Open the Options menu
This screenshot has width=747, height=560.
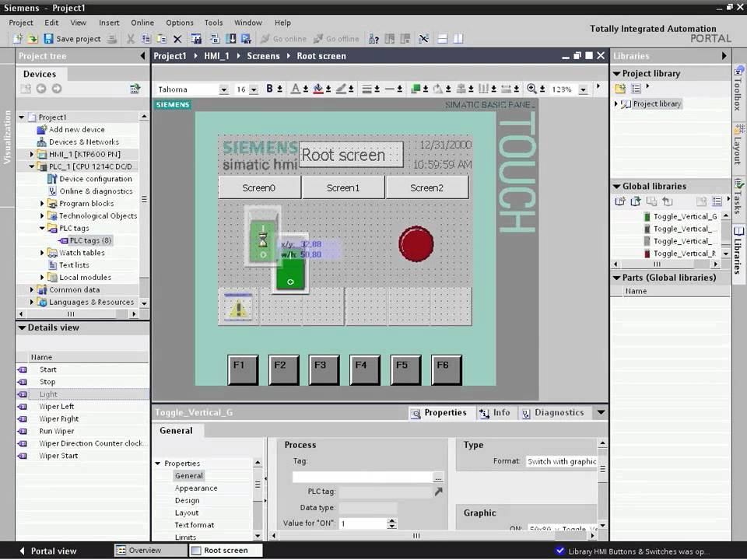(180, 23)
